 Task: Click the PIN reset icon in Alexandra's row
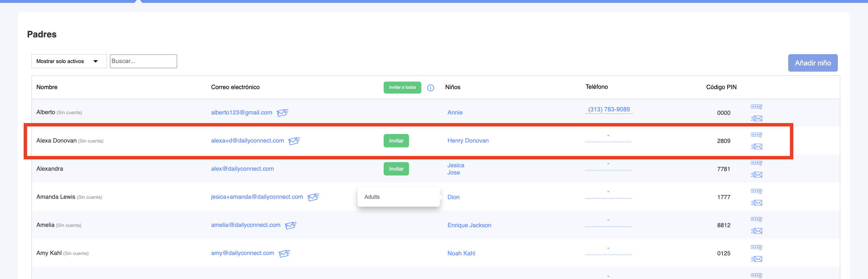pyautogui.click(x=756, y=163)
